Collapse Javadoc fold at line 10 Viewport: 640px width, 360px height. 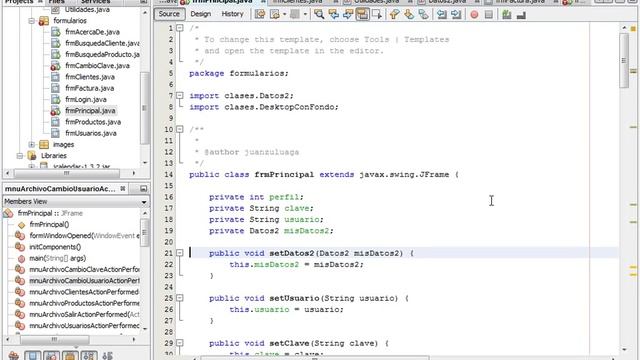(x=180, y=129)
